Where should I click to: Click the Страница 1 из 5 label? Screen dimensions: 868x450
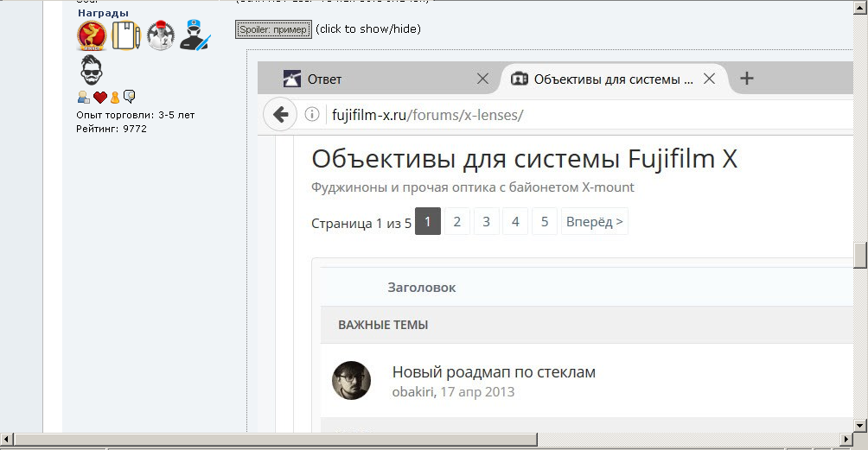click(361, 224)
